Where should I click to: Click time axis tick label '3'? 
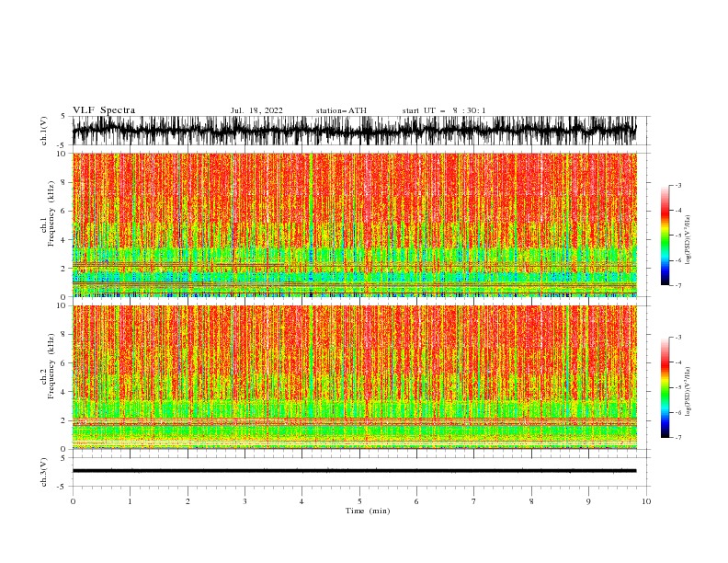tap(245, 501)
